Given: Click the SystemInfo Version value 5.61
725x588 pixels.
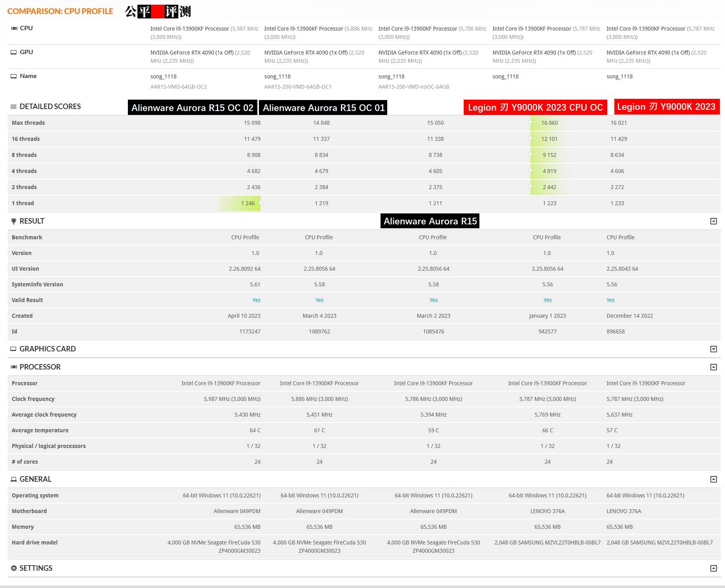Looking at the screenshot, I should tap(255, 284).
